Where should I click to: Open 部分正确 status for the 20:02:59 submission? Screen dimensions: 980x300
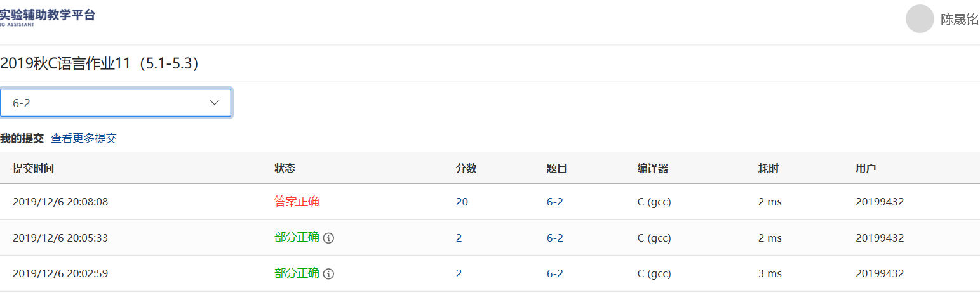pyautogui.click(x=297, y=273)
